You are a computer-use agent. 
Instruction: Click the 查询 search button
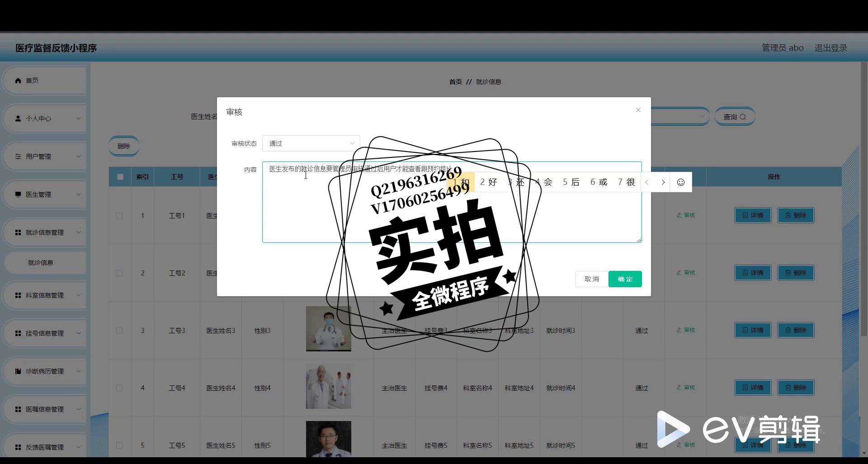tap(735, 117)
